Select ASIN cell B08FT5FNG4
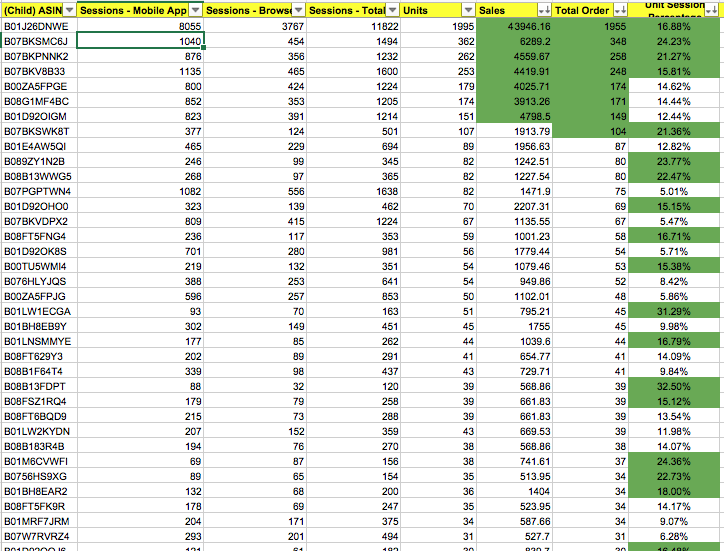 click(x=39, y=236)
